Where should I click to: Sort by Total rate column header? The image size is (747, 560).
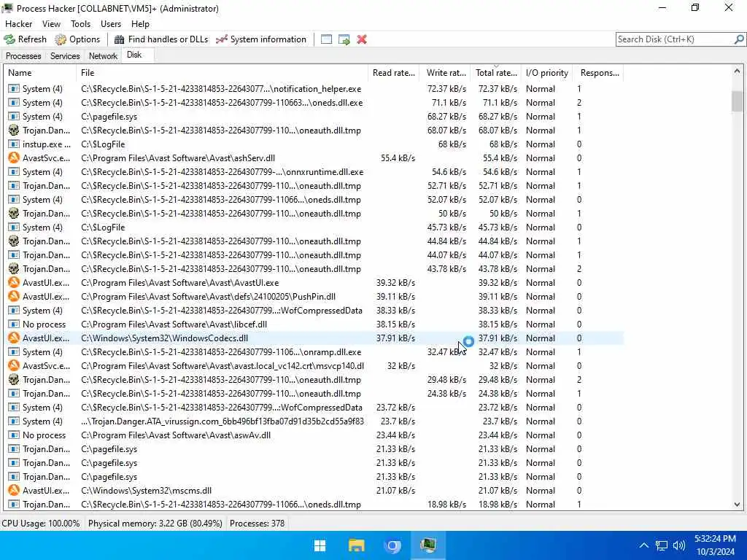pyautogui.click(x=496, y=73)
